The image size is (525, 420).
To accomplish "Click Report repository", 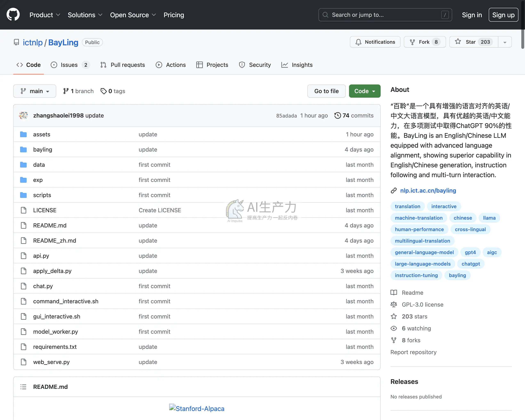I will click(413, 352).
